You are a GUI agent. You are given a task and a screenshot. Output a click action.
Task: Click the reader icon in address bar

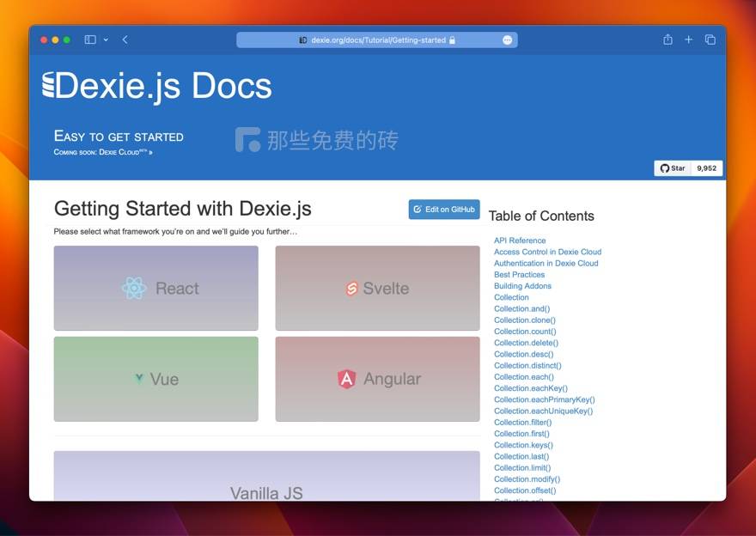click(302, 40)
